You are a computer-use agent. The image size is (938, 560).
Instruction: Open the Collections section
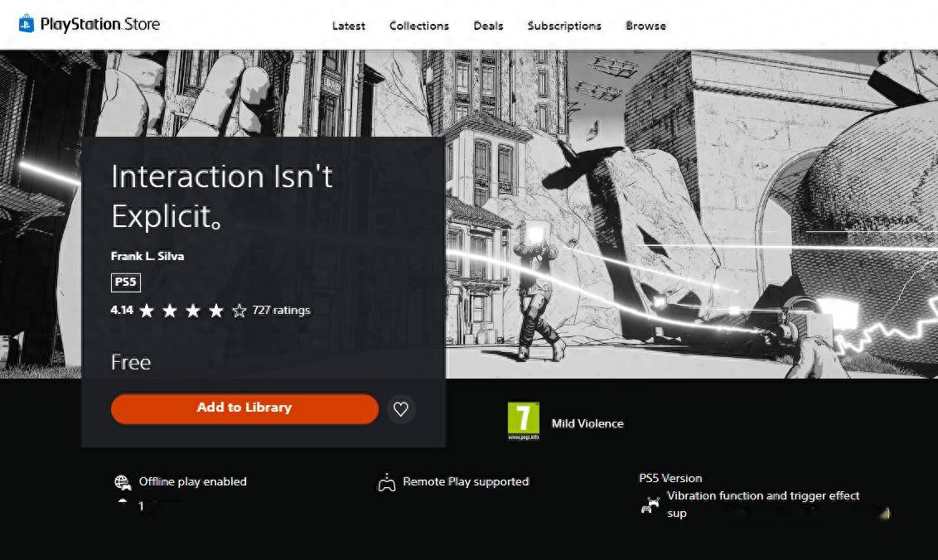pos(418,26)
